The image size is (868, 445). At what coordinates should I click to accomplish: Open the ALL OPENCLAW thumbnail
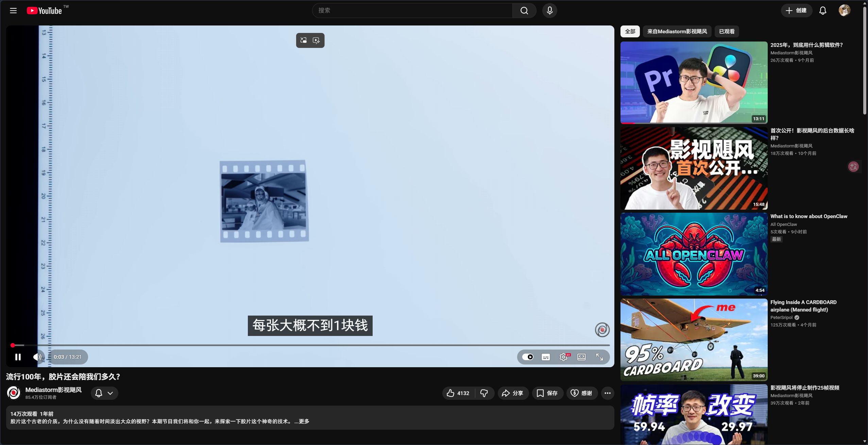pyautogui.click(x=694, y=254)
